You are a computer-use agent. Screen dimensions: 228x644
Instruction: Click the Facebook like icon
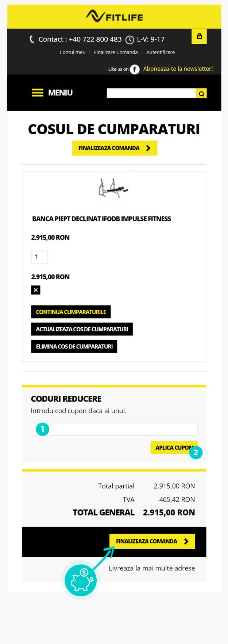click(x=135, y=69)
